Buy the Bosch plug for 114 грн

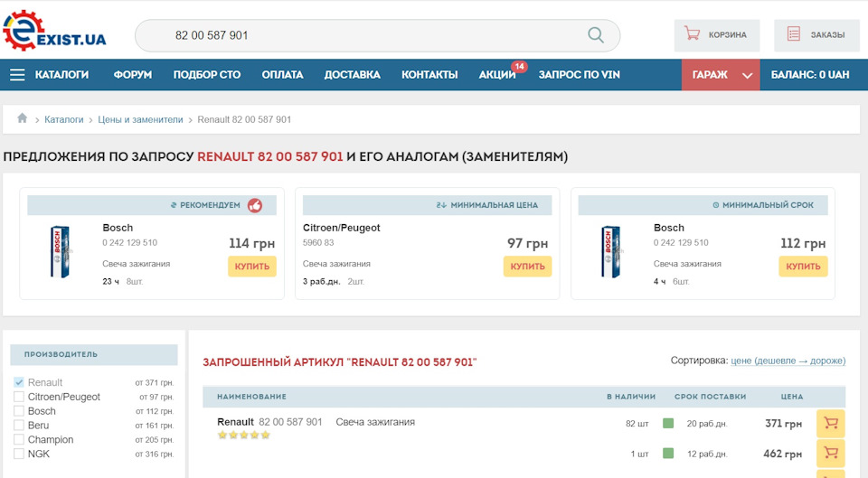pos(252,267)
